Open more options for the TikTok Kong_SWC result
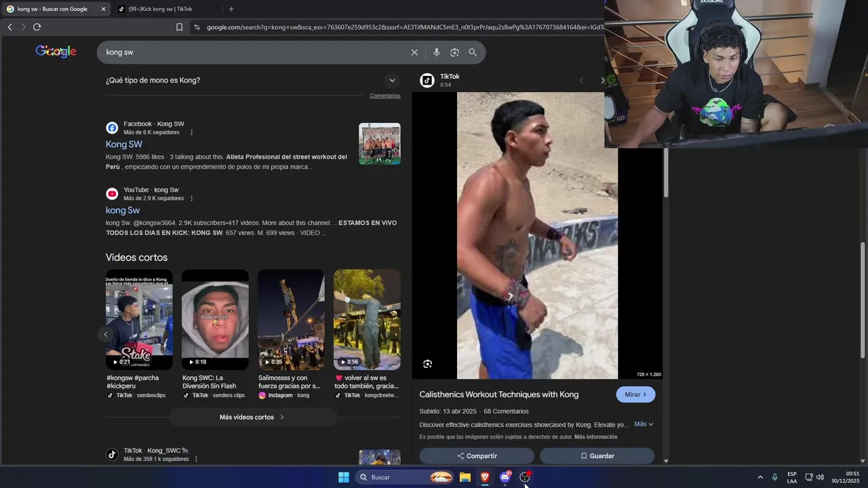The width and height of the screenshot is (868, 488). click(x=196, y=459)
